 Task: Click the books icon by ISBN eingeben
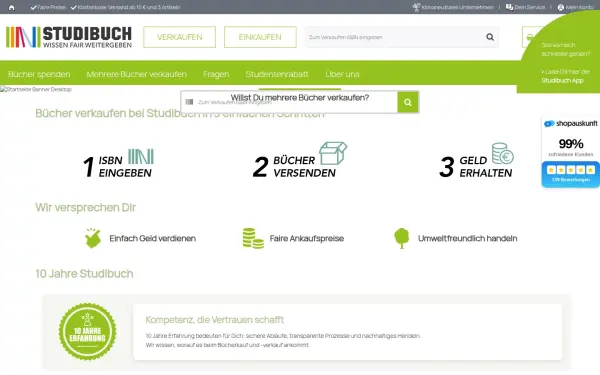pyautogui.click(x=141, y=156)
